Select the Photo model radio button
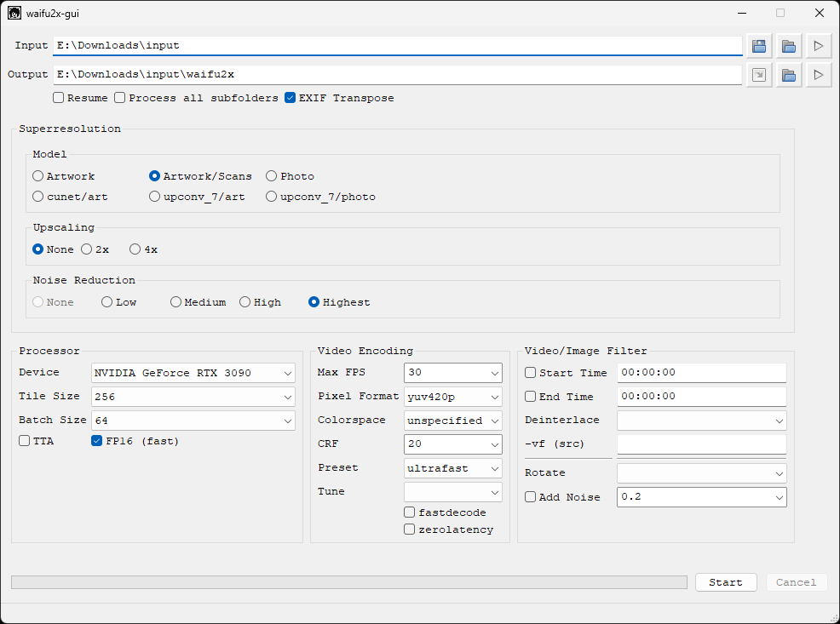This screenshot has width=840, height=624. tap(272, 176)
